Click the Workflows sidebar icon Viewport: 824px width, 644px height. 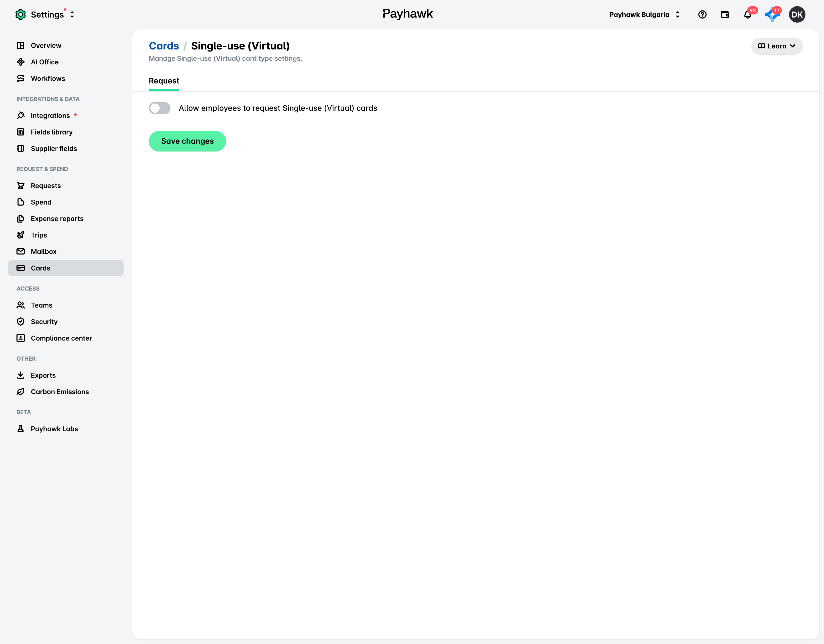coord(21,78)
